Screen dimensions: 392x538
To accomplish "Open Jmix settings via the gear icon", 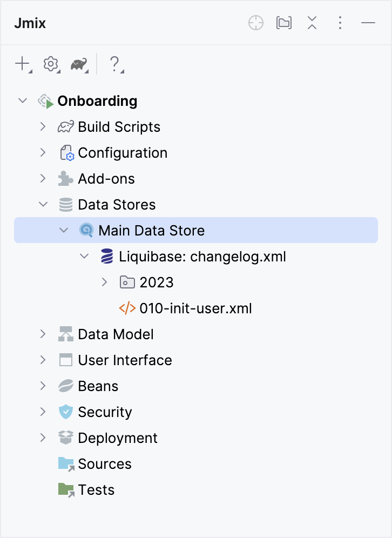I will tap(50, 63).
